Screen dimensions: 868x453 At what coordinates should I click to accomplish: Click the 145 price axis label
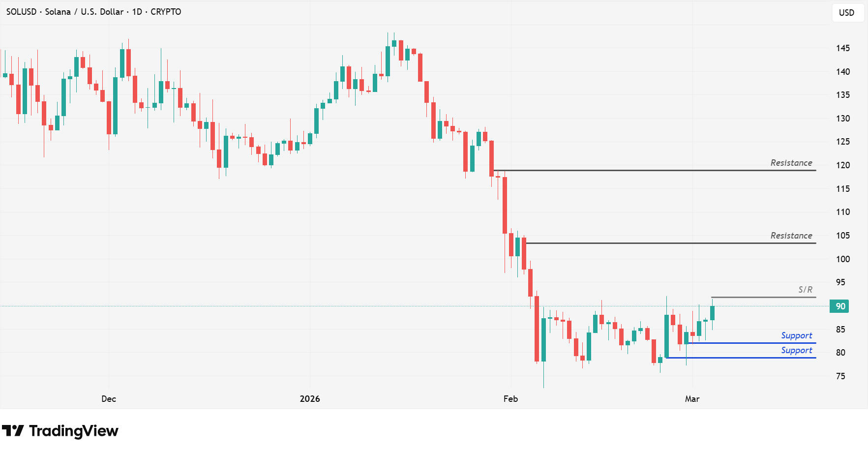[x=842, y=48]
